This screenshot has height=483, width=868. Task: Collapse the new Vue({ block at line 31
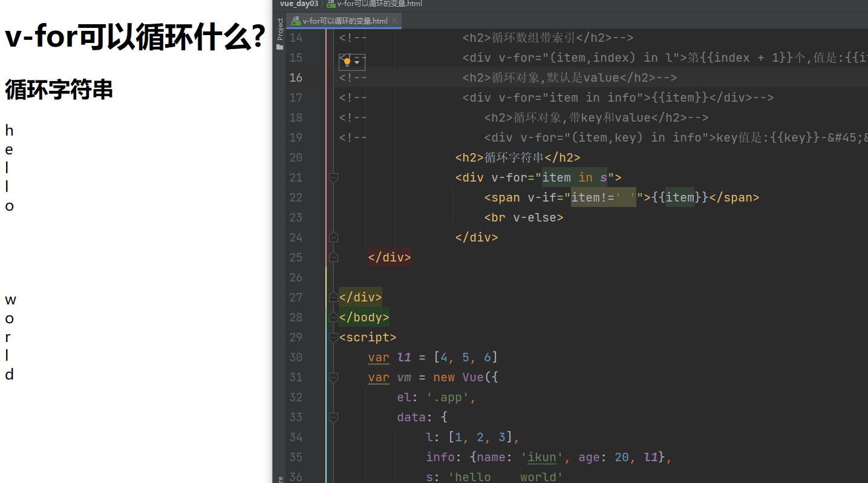click(x=333, y=377)
